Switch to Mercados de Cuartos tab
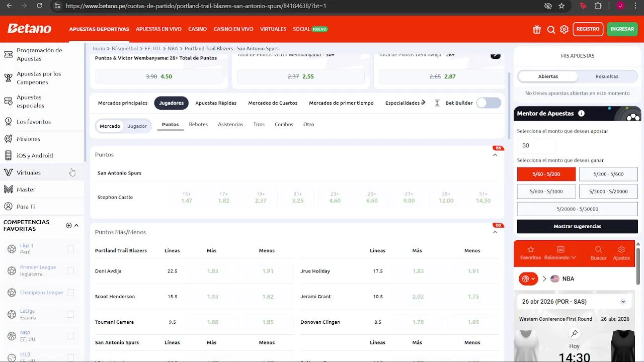644x362 pixels. click(273, 103)
